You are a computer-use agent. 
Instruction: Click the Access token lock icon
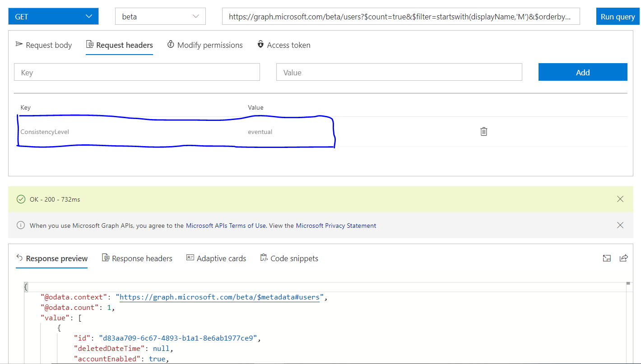(260, 44)
